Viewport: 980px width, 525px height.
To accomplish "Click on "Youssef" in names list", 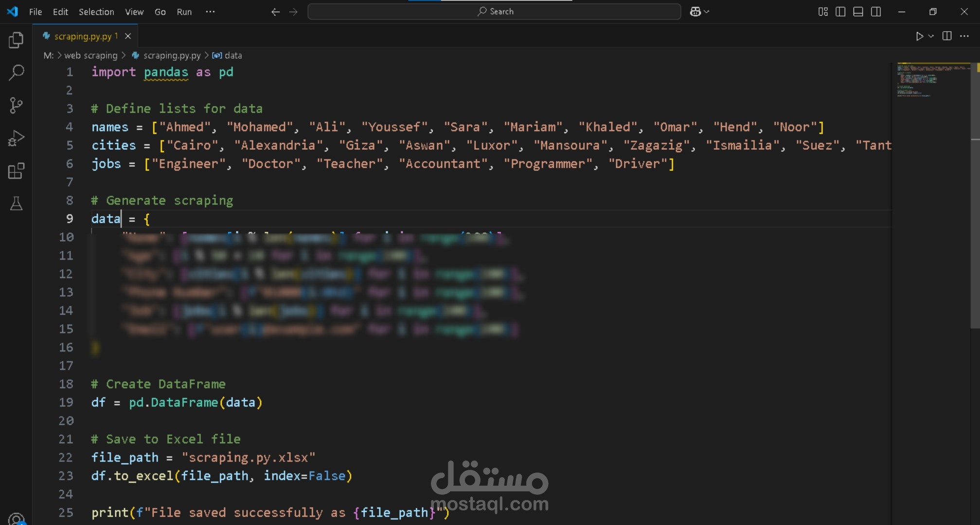I will point(394,127).
